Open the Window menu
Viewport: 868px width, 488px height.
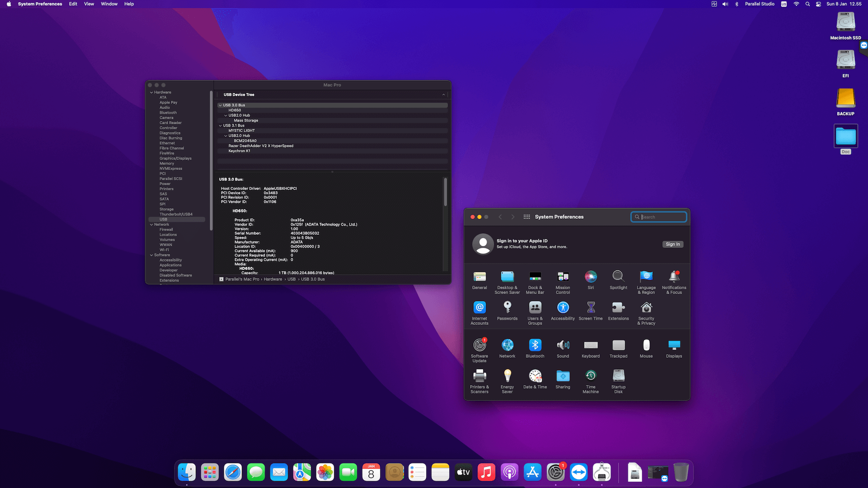(109, 4)
